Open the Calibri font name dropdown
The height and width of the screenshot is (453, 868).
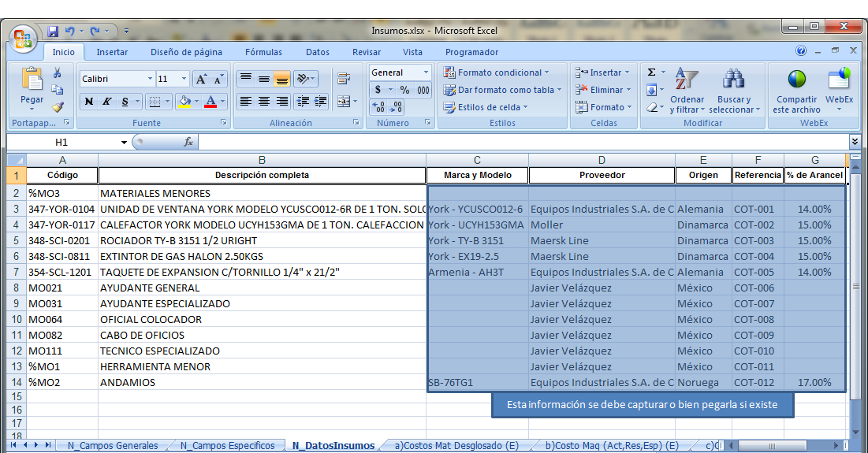tap(150, 79)
